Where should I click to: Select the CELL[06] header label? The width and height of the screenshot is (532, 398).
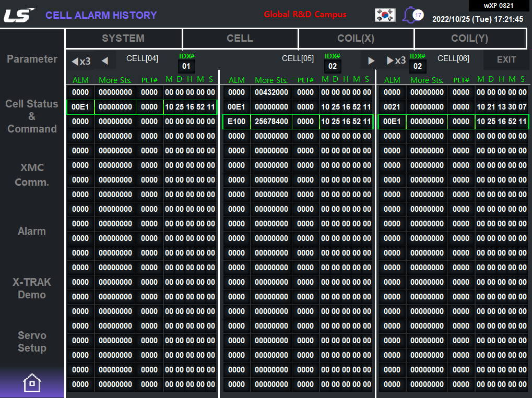pos(453,58)
